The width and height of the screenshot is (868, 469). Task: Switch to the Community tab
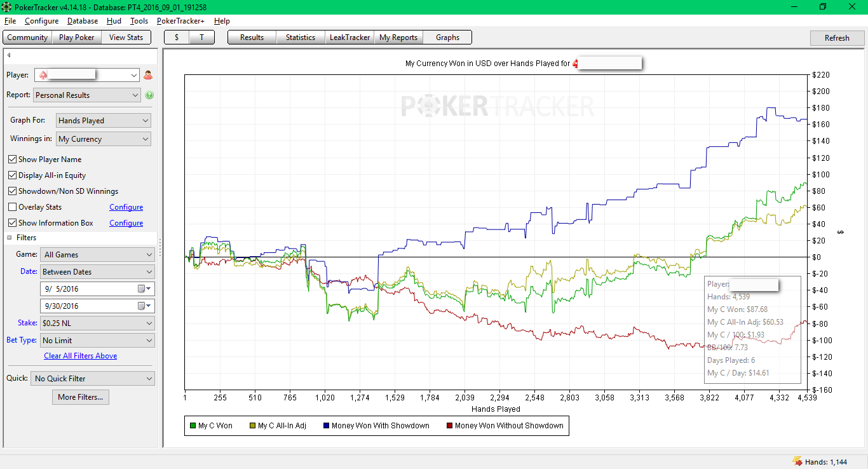pyautogui.click(x=27, y=37)
